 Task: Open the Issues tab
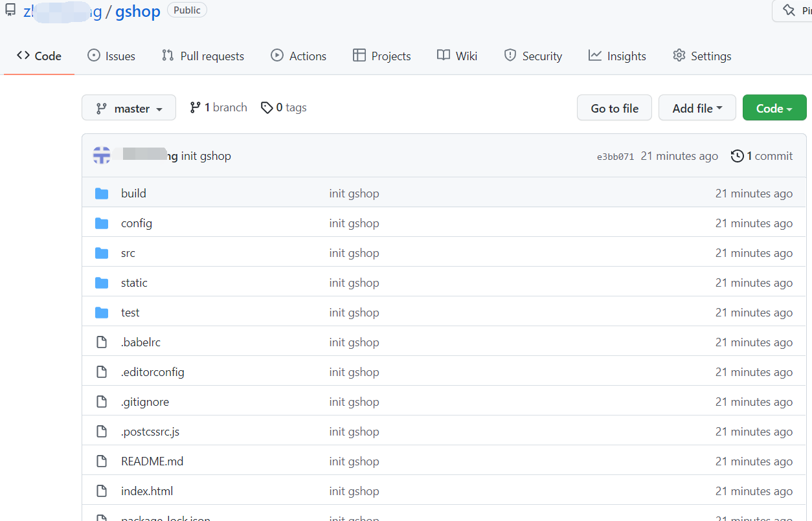111,56
